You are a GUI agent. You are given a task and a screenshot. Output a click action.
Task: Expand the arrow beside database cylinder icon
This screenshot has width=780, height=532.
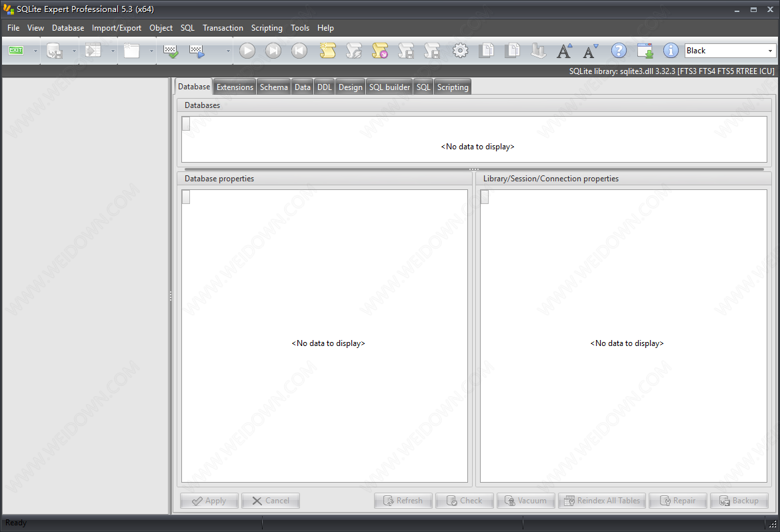[x=74, y=51]
